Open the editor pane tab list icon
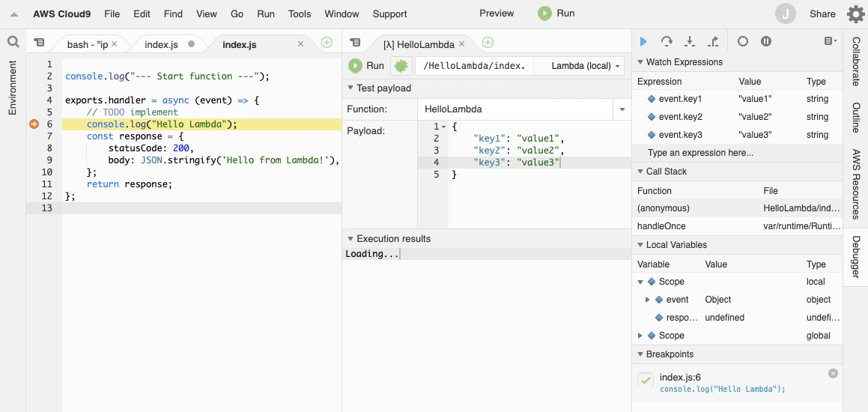The image size is (868, 412). coord(38,42)
